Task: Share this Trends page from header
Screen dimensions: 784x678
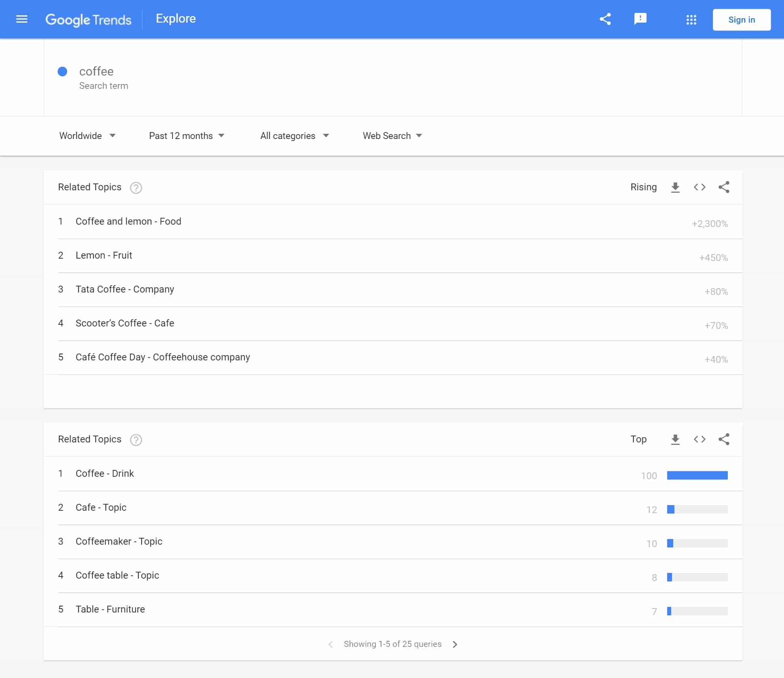Action: pos(605,19)
